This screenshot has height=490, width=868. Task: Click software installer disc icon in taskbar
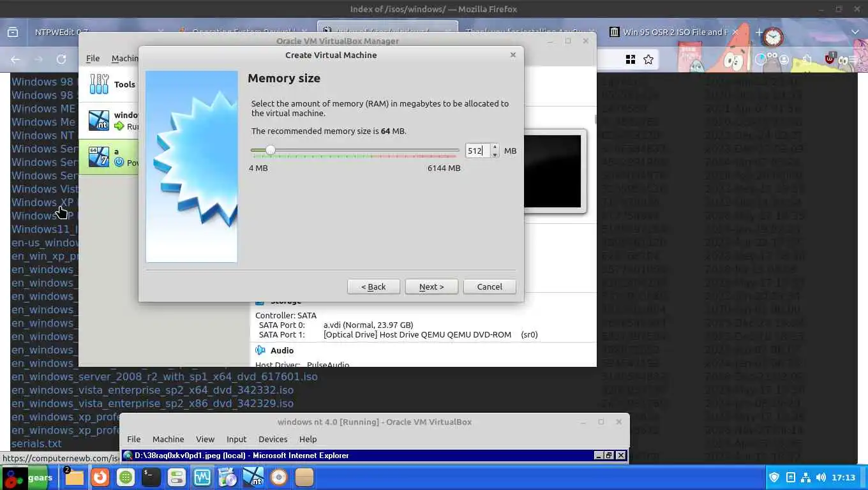pos(228,477)
